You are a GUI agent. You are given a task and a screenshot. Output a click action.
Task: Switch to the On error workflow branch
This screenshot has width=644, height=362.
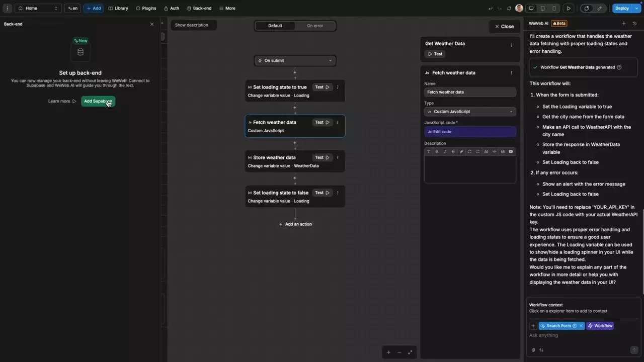pos(314,25)
